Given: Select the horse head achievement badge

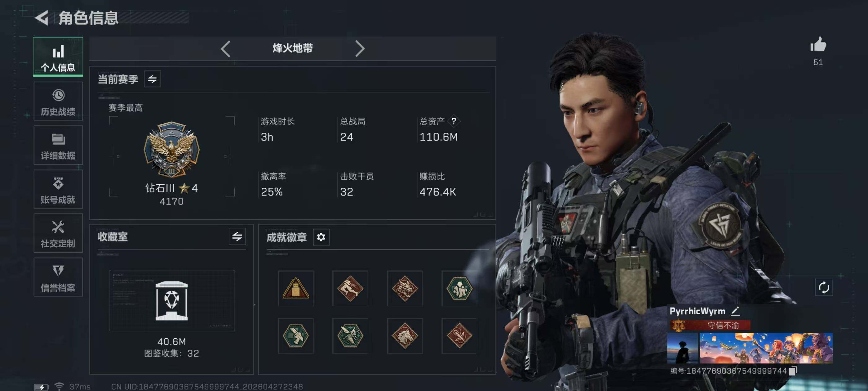Looking at the screenshot, I should pyautogui.click(x=405, y=336).
